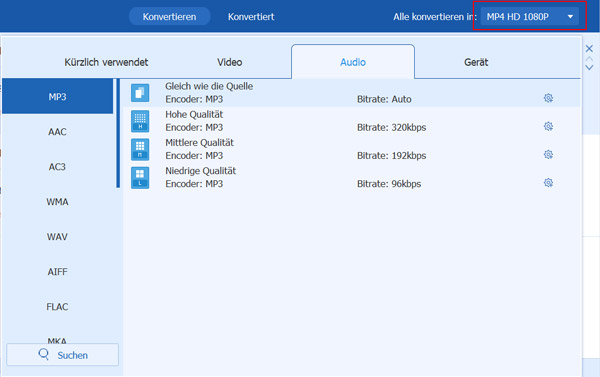This screenshot has width=600, height=377.
Task: Click Bitrate: 192kbps value
Action: click(391, 156)
